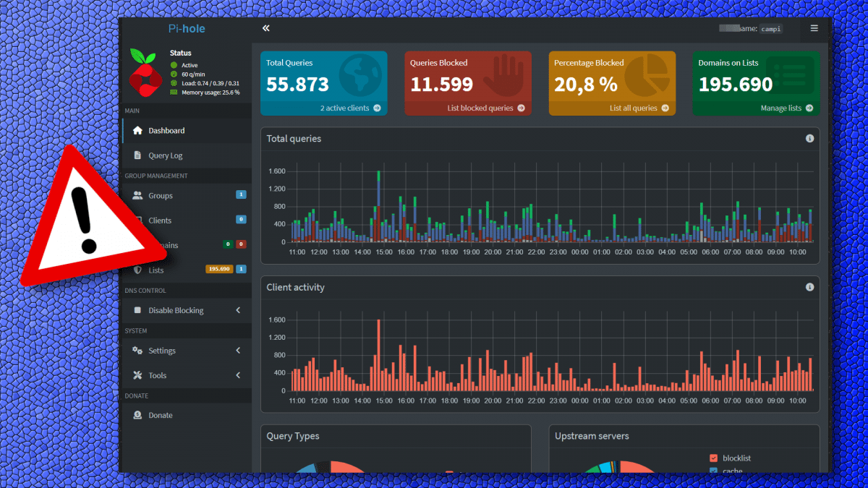The width and height of the screenshot is (868, 488).
Task: Click the Groups people icon
Action: [137, 196]
